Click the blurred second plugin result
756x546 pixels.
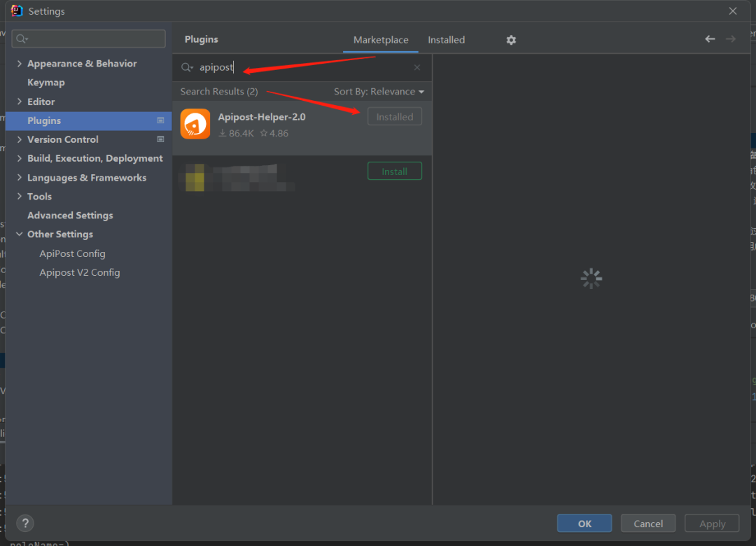coord(302,178)
